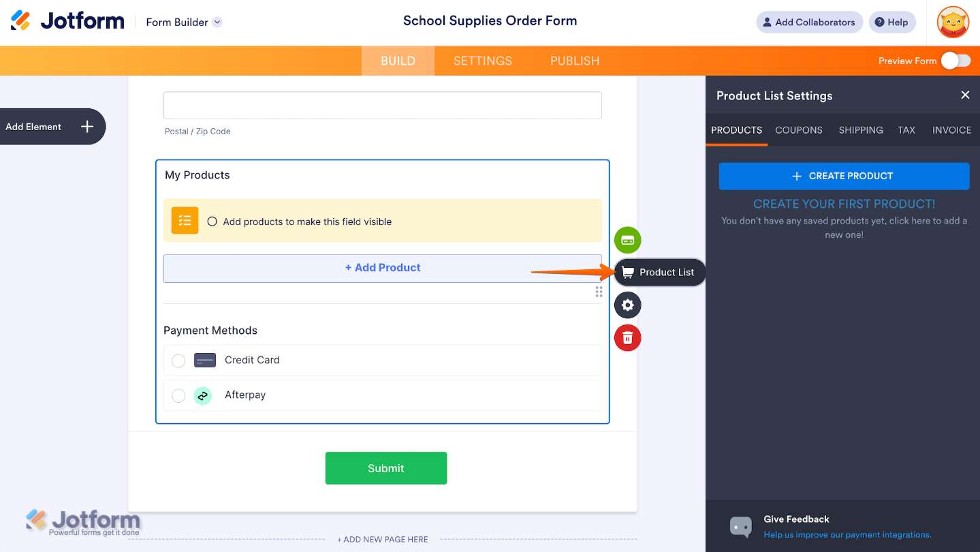Switch to the SETTINGS tab
The width and height of the screenshot is (980, 552).
(482, 61)
